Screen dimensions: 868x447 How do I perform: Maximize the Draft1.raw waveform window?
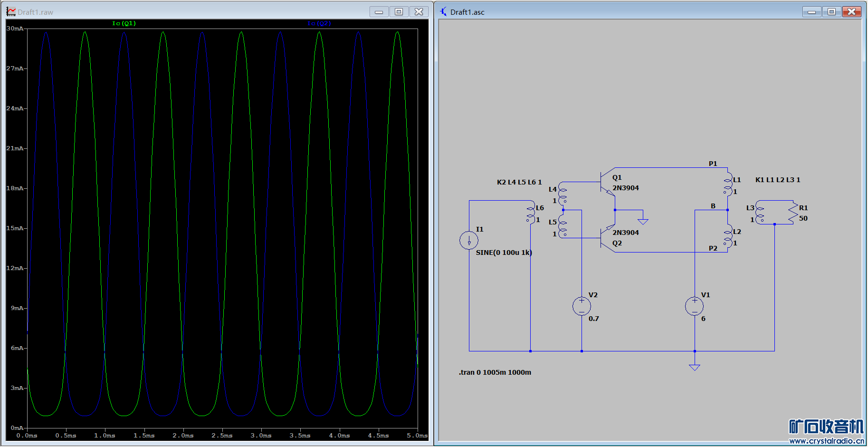coord(399,12)
